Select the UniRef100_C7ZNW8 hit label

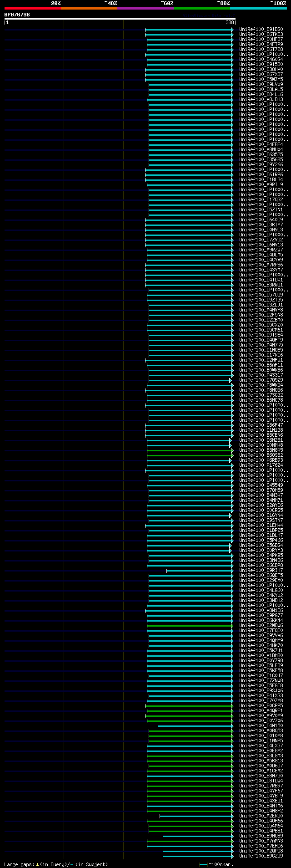261,680
